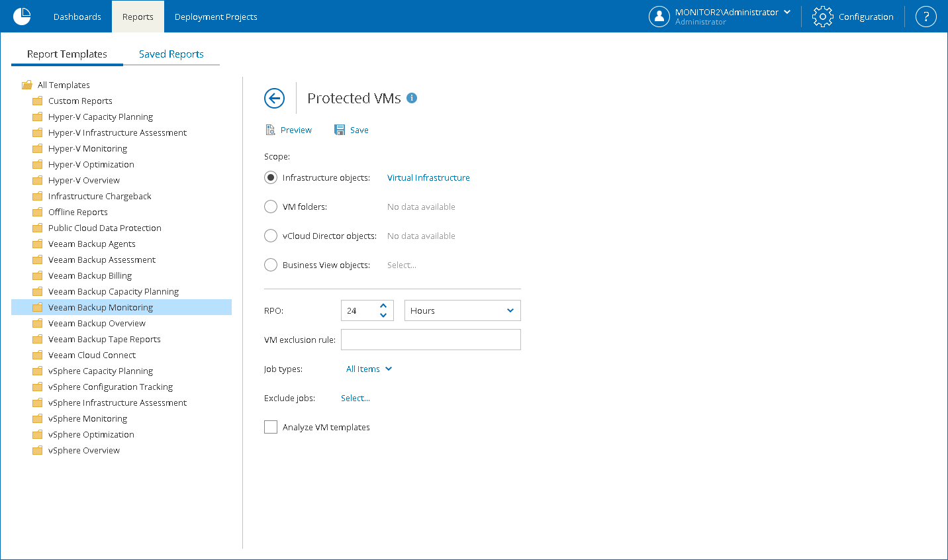The height and width of the screenshot is (560, 948).
Task: Open the Virtual Infrastructure scope link
Action: [x=428, y=177]
